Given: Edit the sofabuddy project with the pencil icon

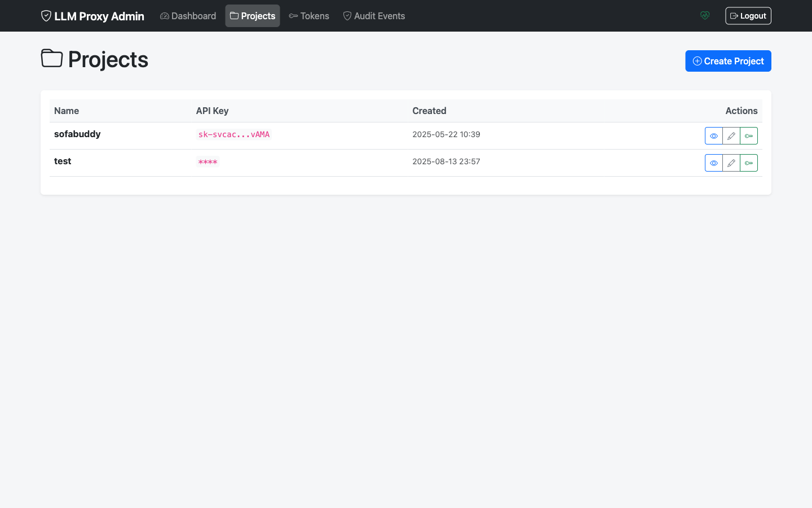Looking at the screenshot, I should tap(731, 136).
